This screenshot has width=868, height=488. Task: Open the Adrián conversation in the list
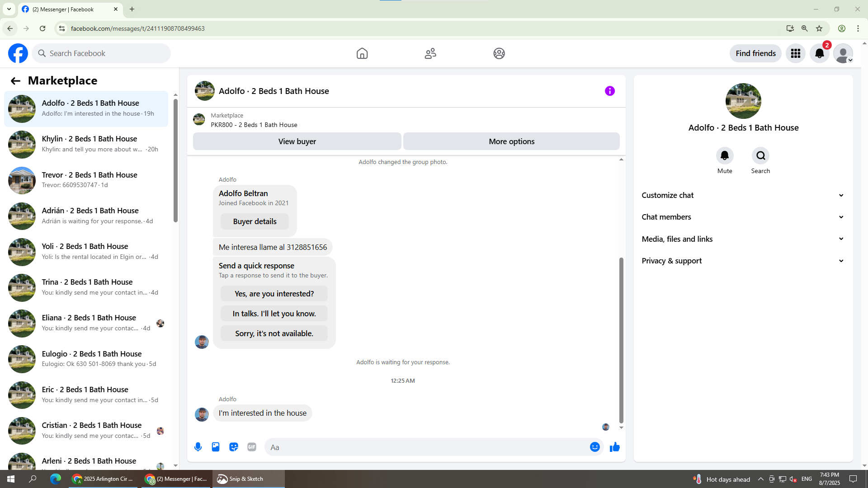[86, 216]
